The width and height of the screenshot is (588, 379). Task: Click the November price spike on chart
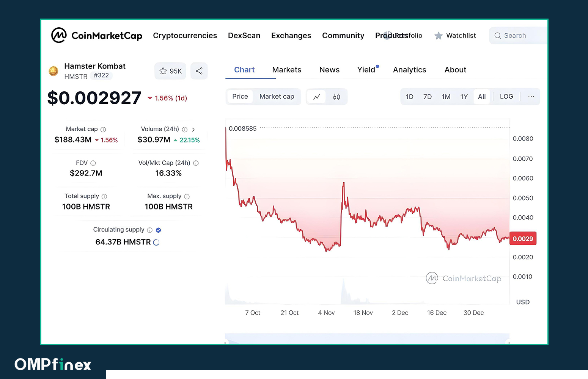coord(344,184)
